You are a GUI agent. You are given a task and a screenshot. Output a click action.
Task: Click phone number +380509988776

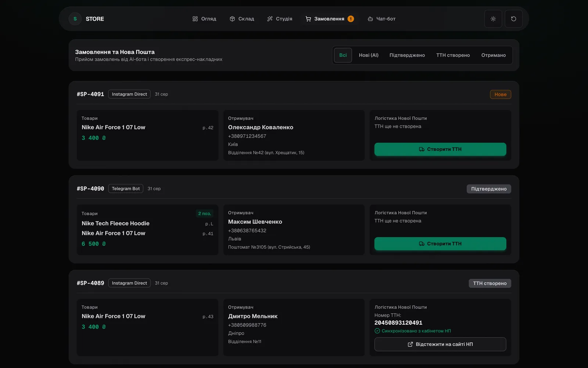tap(247, 325)
